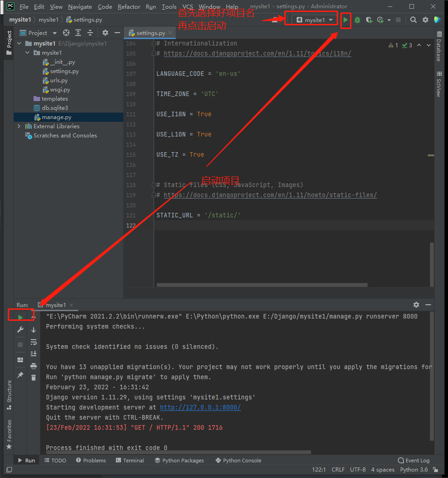Collapse the mysite1 root project node
The height and width of the screenshot is (478, 448).
19,44
